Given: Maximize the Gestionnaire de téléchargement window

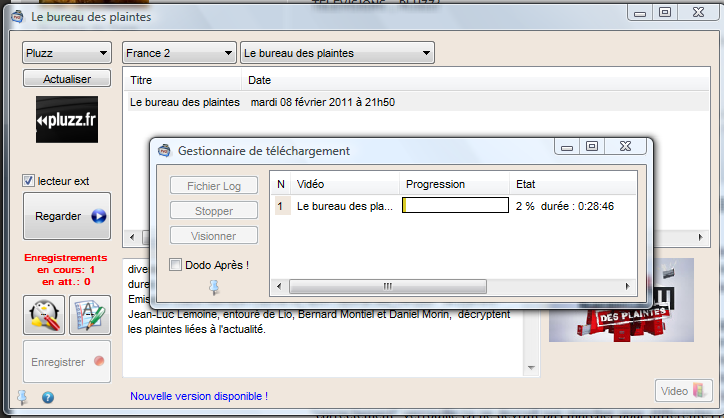Looking at the screenshot, I should [591, 147].
